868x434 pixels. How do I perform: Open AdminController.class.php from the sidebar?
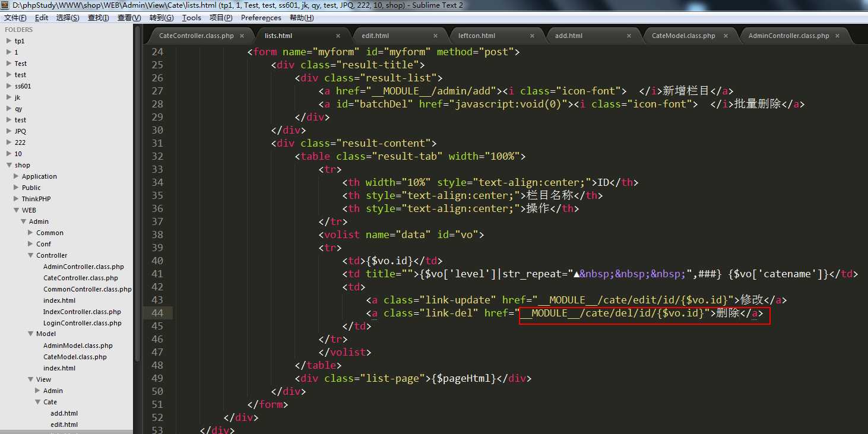click(x=84, y=267)
